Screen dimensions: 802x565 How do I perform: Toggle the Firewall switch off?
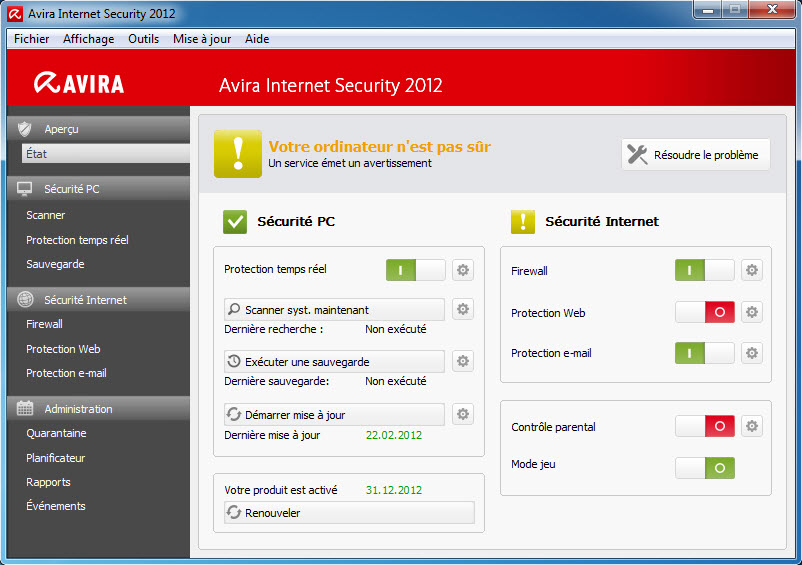[705, 270]
